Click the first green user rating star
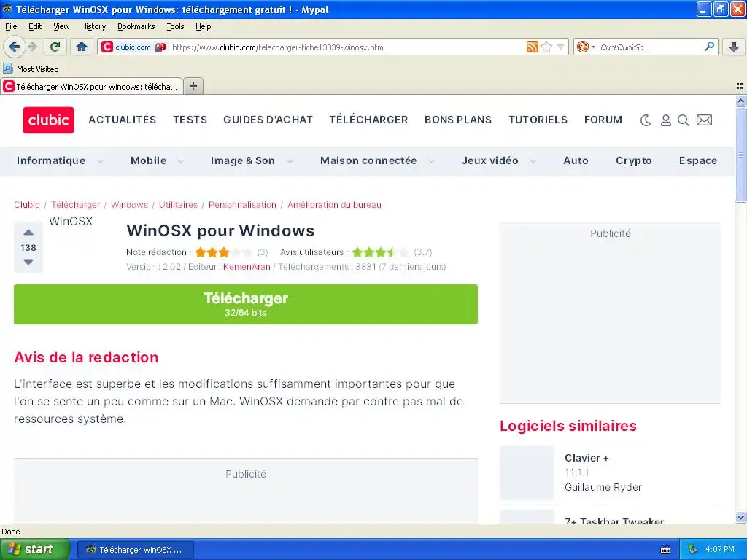The image size is (747, 560). [x=357, y=252]
